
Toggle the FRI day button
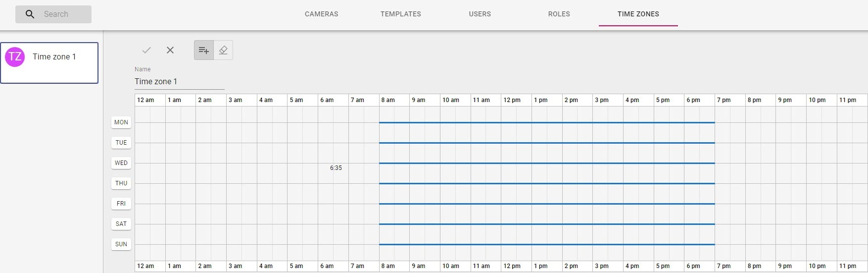point(121,204)
